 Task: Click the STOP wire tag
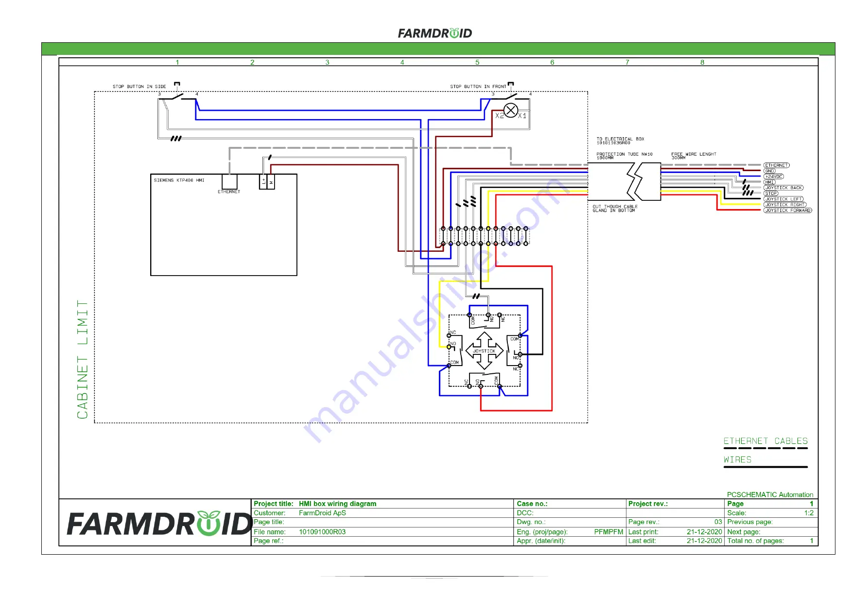tap(771, 193)
